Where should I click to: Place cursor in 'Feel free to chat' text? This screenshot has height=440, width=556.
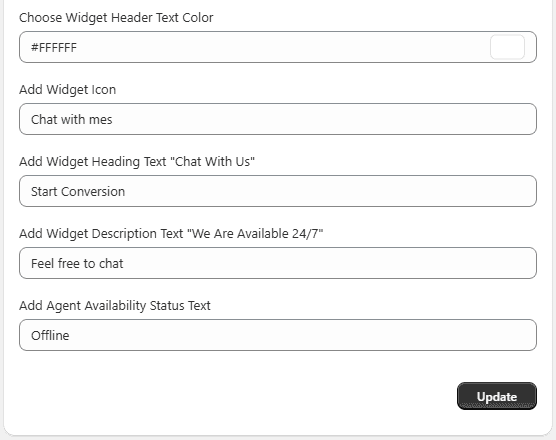[x=77, y=263]
